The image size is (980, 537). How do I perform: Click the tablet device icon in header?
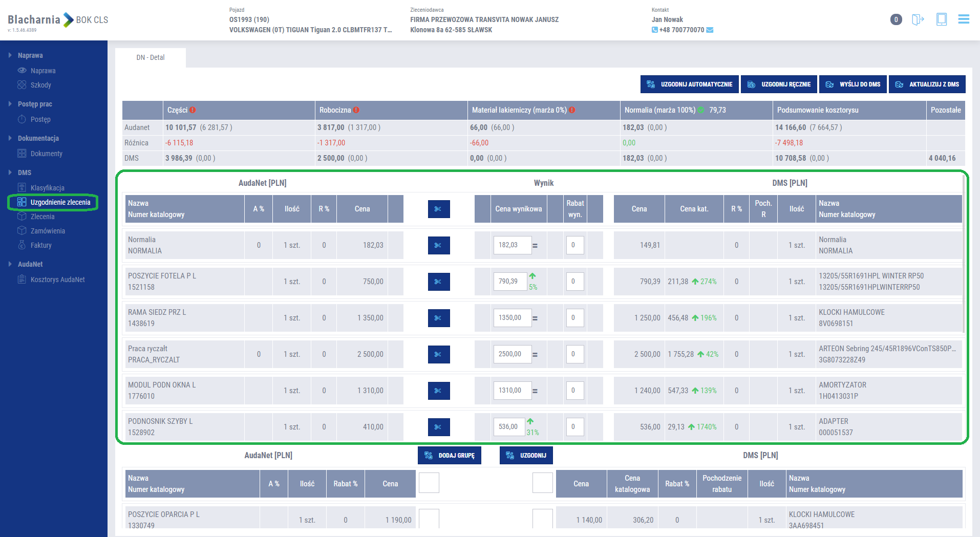point(941,19)
